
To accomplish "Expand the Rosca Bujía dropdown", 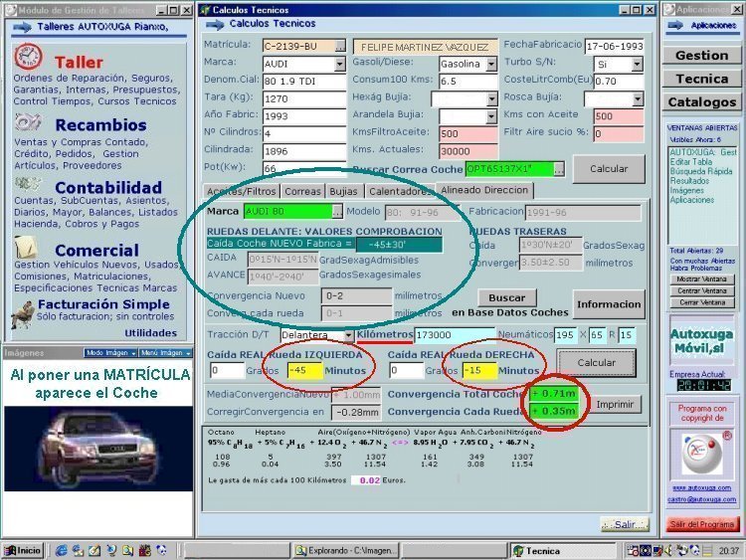I will [x=638, y=98].
